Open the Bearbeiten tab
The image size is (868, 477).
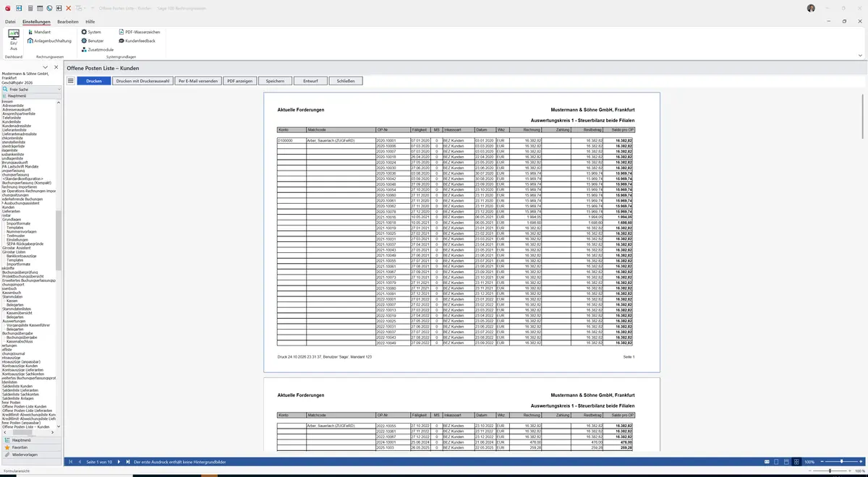(x=68, y=22)
